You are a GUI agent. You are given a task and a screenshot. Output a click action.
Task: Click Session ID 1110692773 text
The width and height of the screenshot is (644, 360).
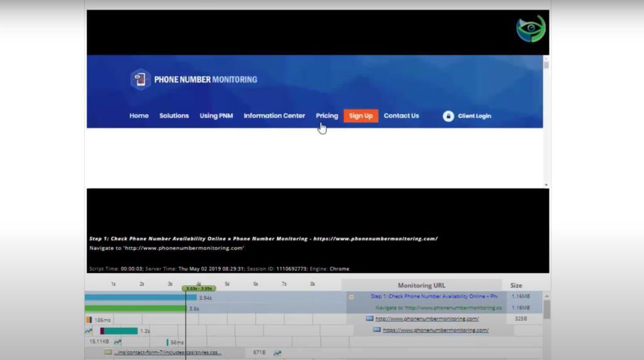pos(277,269)
